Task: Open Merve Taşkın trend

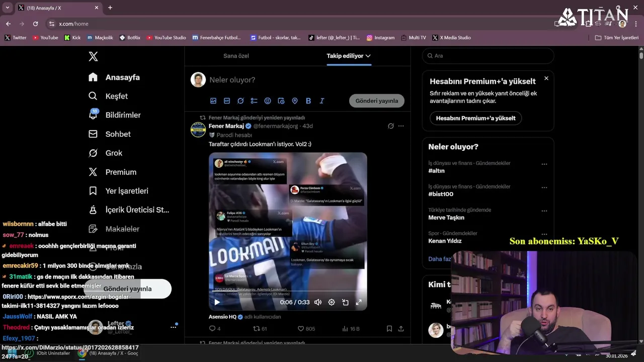Action: (446, 218)
